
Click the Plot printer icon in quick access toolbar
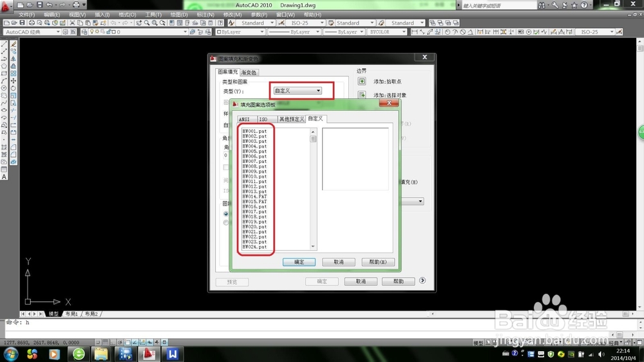(x=76, y=5)
